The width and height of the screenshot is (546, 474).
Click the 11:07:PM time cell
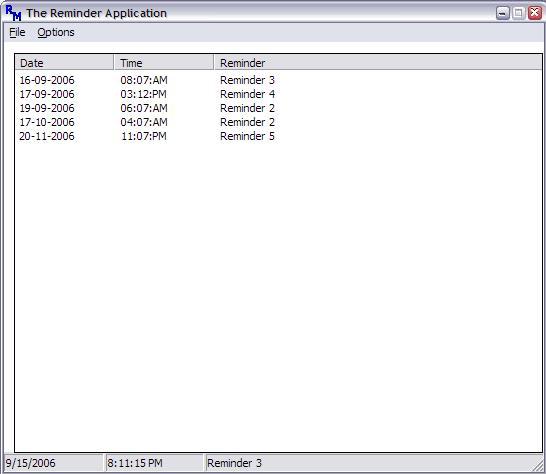click(x=143, y=136)
